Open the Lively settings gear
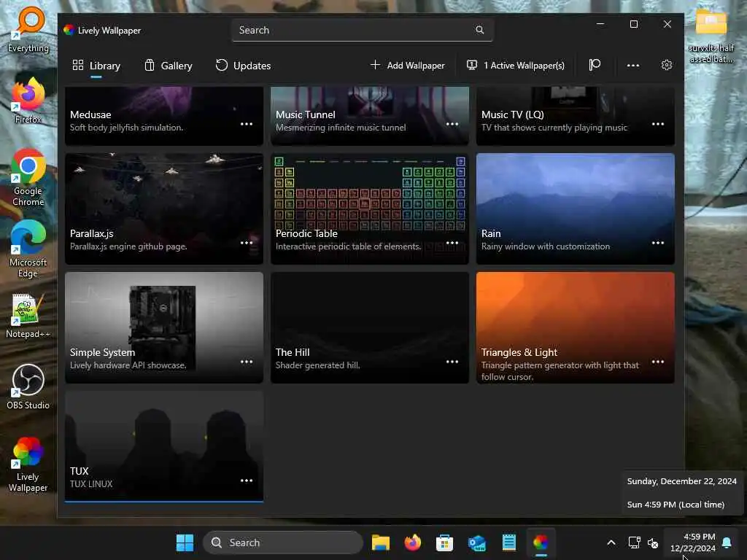The image size is (747, 560). (667, 65)
